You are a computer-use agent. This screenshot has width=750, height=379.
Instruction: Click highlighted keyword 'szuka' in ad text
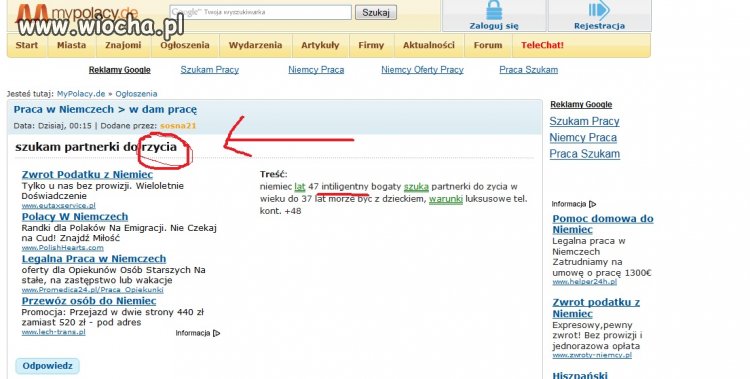pos(416,187)
